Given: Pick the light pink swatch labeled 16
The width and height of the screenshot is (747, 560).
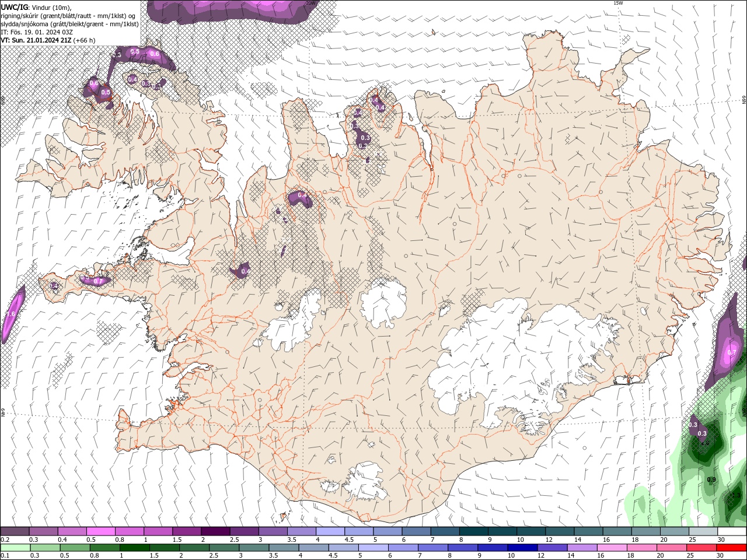Looking at the screenshot, I should point(612,548).
